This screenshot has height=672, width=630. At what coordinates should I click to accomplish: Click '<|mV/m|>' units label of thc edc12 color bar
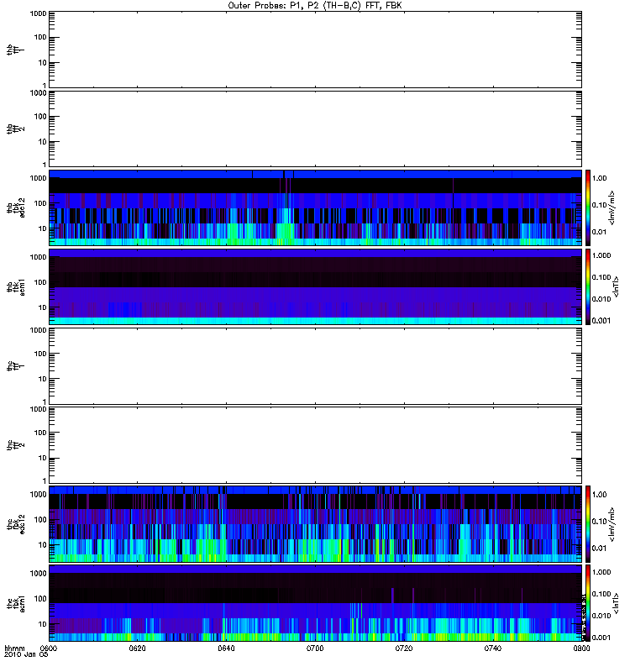click(612, 524)
